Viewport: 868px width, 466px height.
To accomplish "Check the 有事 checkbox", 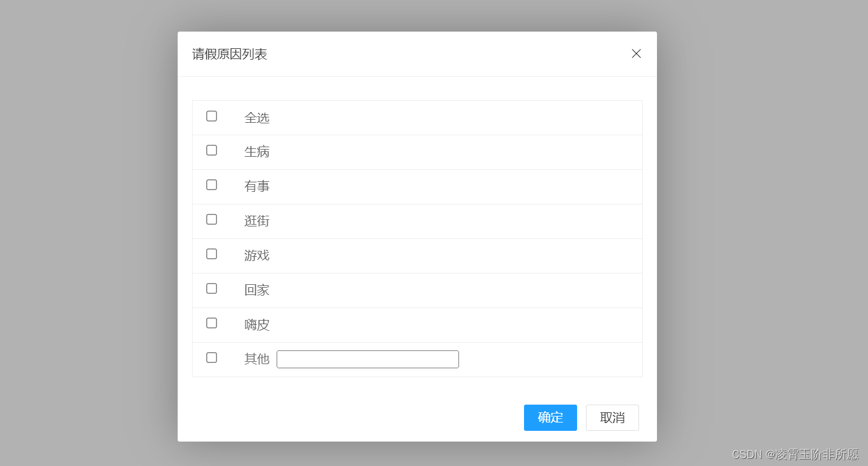I will tap(212, 185).
